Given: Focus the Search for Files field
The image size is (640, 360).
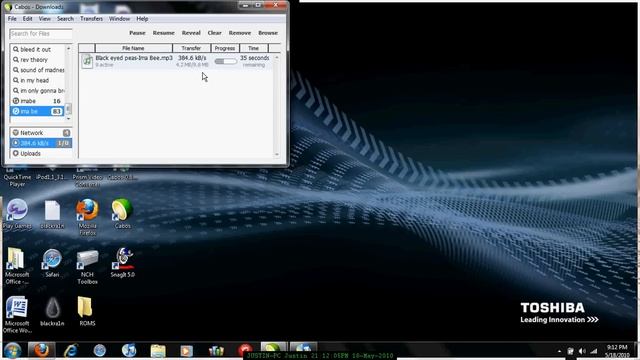Looking at the screenshot, I should coord(41,33).
